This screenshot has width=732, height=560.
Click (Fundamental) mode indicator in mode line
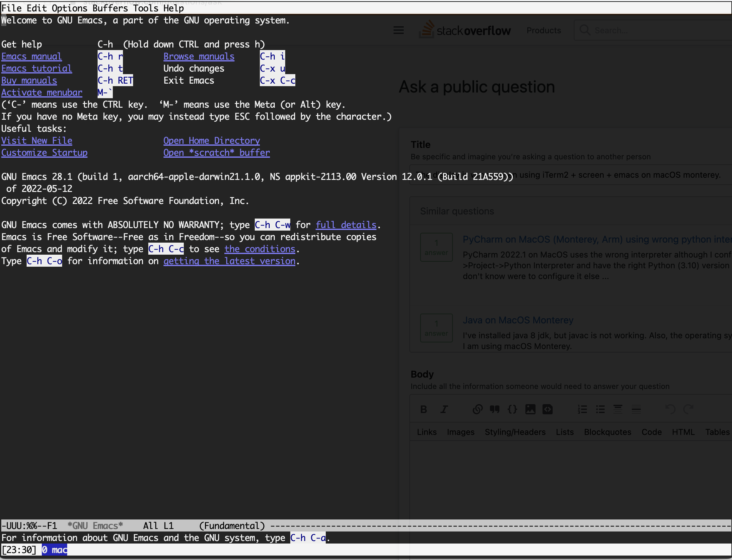point(232,526)
